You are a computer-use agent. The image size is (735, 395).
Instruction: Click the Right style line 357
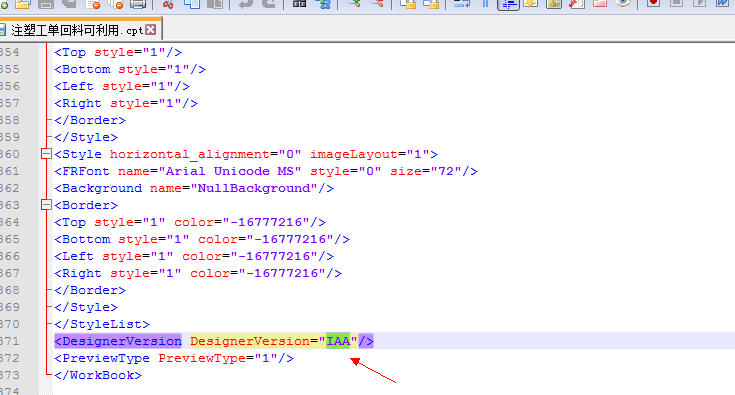pyautogui.click(x=126, y=104)
